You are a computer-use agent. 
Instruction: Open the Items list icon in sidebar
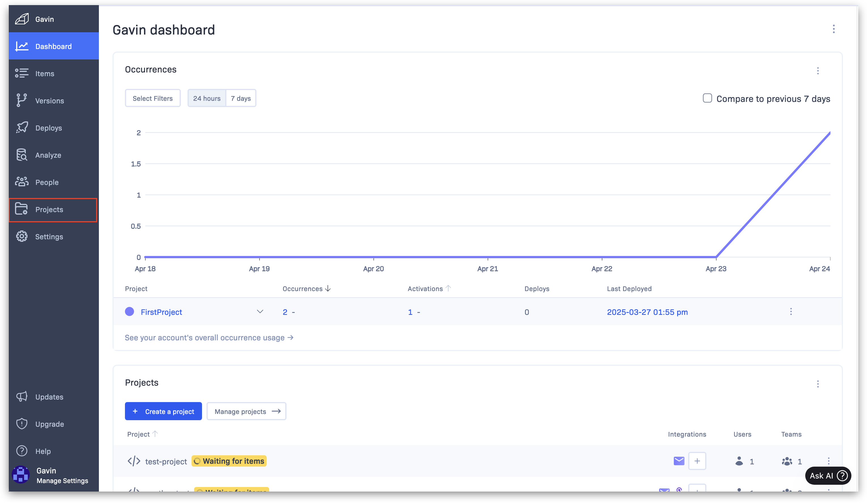click(22, 73)
